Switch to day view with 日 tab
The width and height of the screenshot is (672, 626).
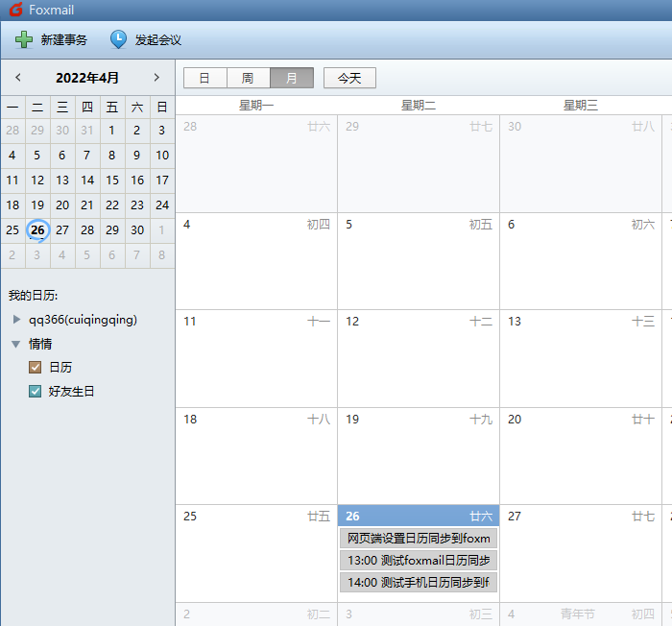pos(204,78)
